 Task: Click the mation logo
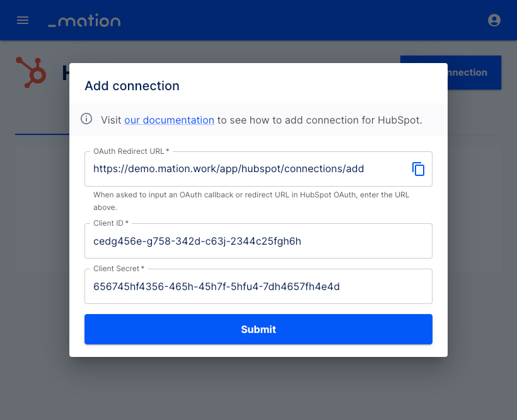84,20
